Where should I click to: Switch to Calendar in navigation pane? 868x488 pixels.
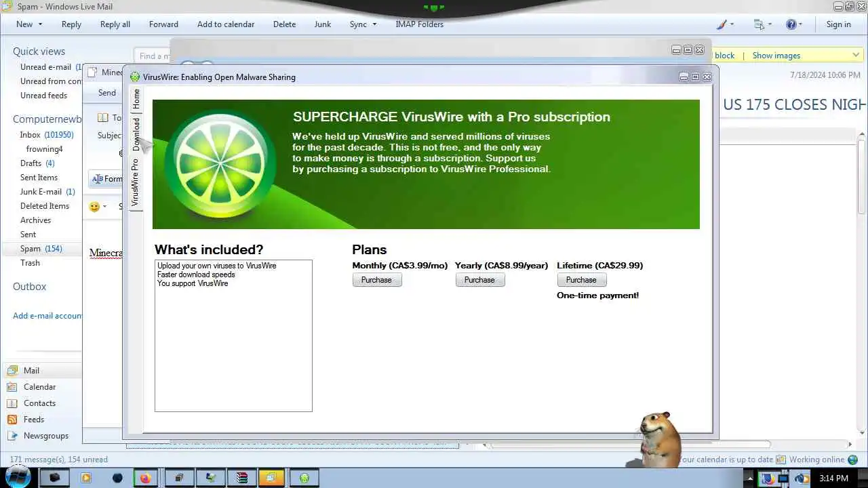coord(39,387)
